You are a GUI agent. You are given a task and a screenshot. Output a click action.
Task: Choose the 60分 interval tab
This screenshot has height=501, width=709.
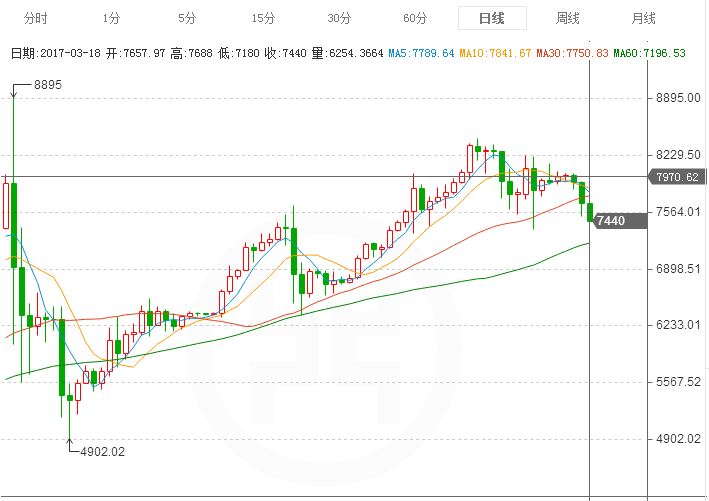(x=415, y=19)
